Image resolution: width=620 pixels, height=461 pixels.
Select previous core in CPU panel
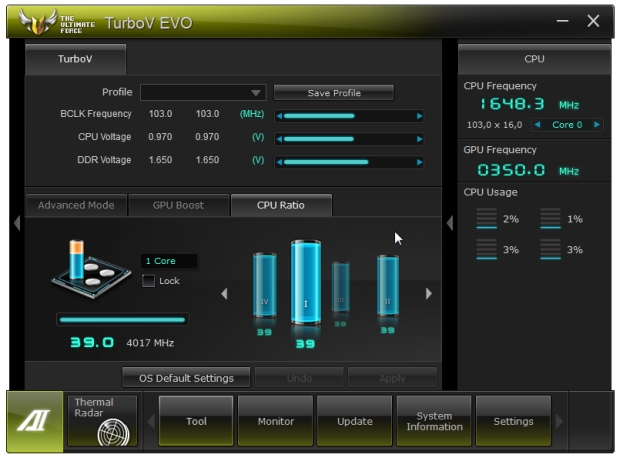537,125
